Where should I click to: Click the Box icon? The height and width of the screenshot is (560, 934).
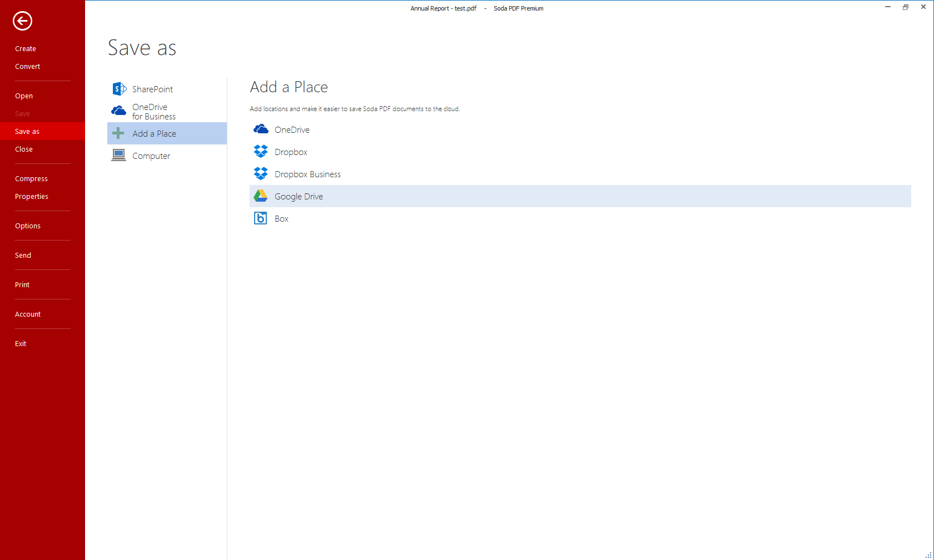tap(260, 218)
